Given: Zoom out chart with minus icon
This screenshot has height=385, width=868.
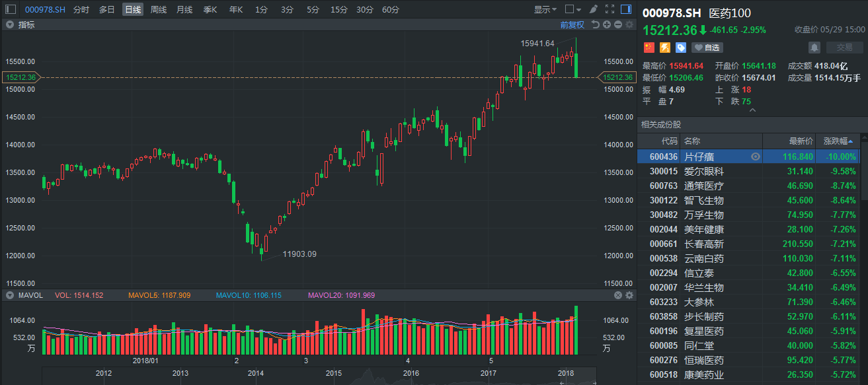Looking at the screenshot, I should 618,24.
